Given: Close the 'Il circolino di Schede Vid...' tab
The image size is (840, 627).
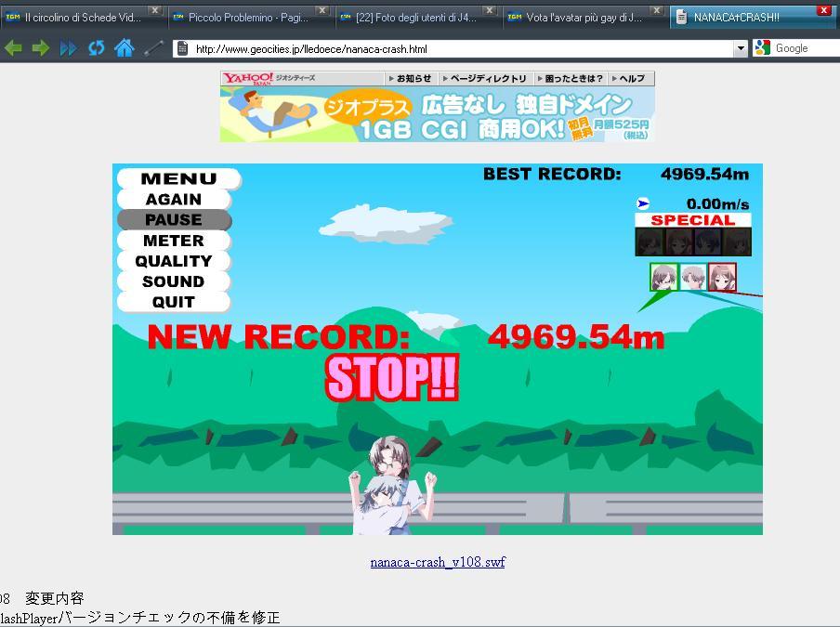Looking at the screenshot, I should tap(154, 9).
